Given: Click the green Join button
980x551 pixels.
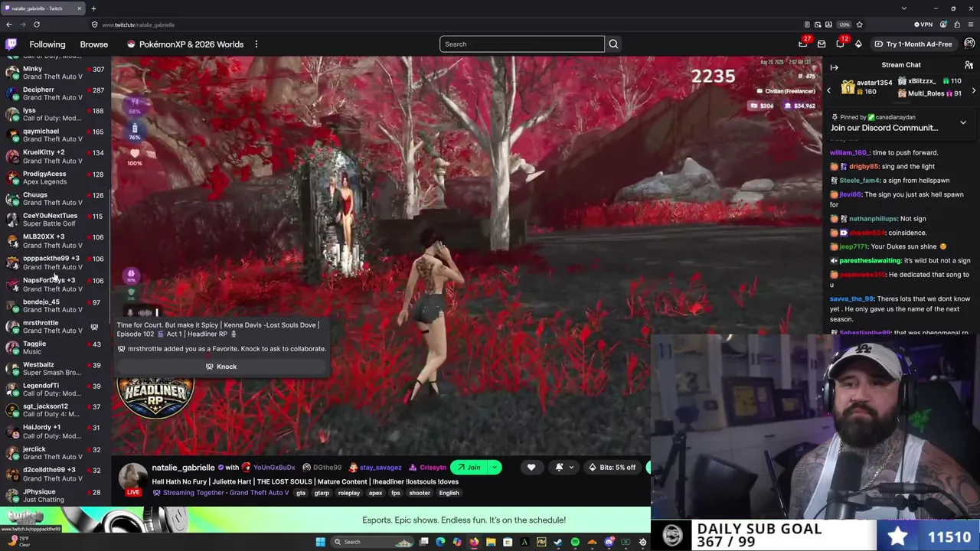Looking at the screenshot, I should pos(469,468).
